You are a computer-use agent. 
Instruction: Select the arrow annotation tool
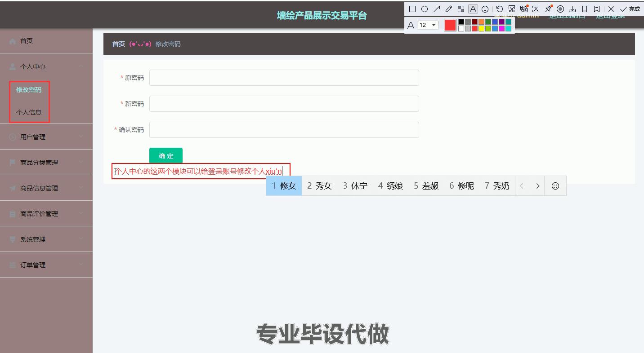tap(436, 9)
